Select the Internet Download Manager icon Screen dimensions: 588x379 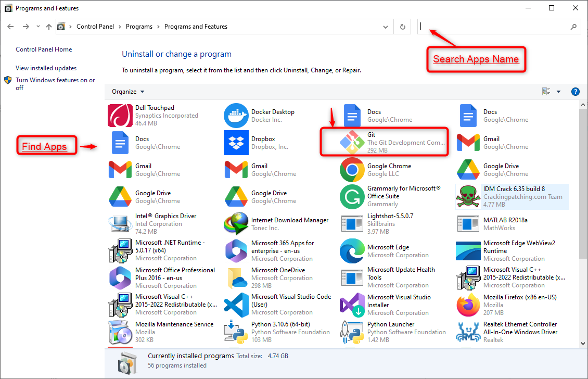click(x=236, y=224)
